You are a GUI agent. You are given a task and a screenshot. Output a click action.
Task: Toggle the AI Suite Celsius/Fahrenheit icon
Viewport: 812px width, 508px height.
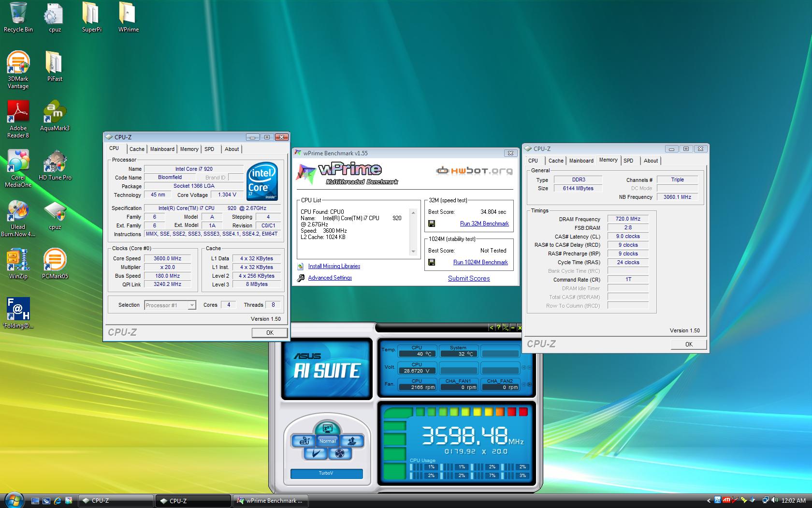pos(505,328)
